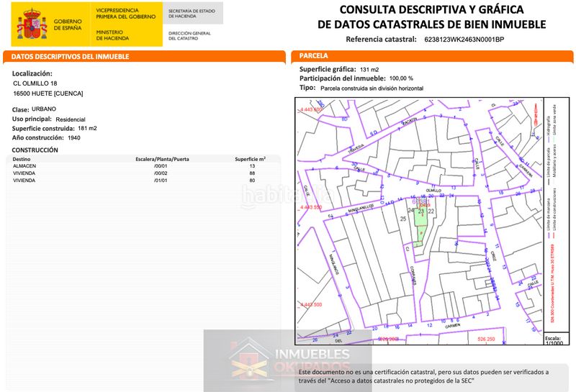Image resolution: width=576 pixels, height=392 pixels.
Task: Click the 'Escala:' label beside the map
Action: point(553,338)
